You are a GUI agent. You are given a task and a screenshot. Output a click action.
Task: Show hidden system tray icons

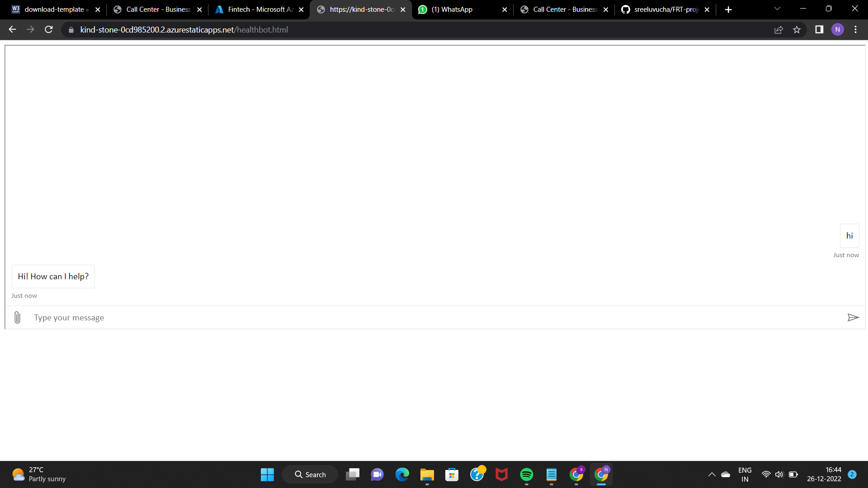click(x=712, y=474)
